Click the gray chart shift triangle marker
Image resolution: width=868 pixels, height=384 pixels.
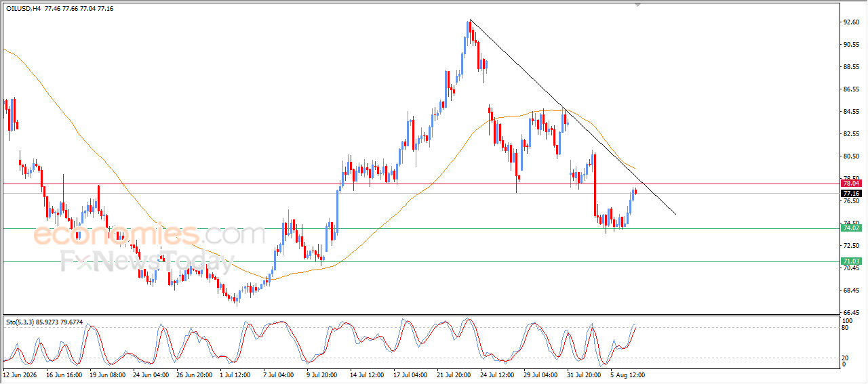637,4
